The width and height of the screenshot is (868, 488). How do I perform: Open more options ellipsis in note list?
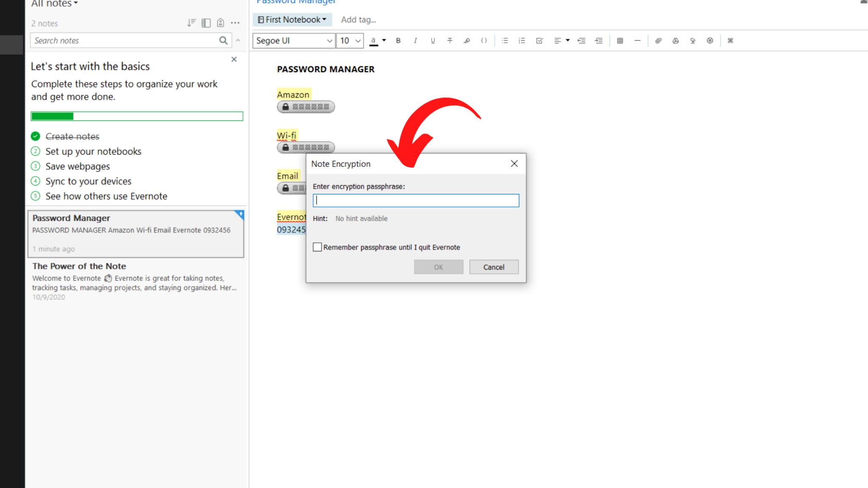235,23
